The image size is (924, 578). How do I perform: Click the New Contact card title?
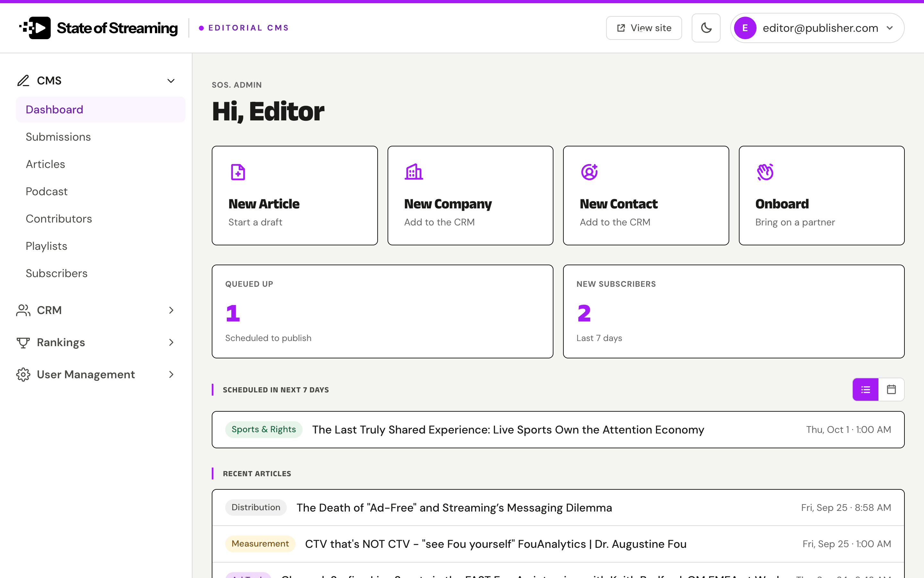pyautogui.click(x=619, y=204)
